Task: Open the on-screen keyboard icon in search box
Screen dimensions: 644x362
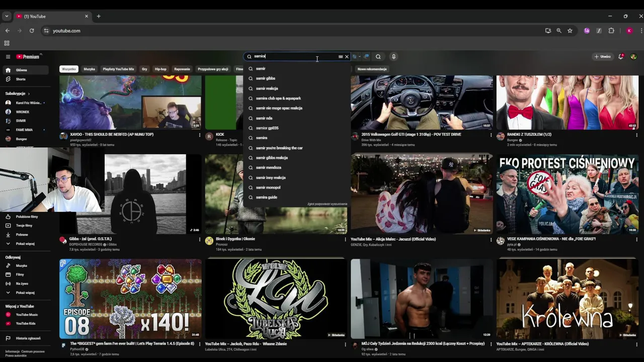Action: click(x=341, y=57)
